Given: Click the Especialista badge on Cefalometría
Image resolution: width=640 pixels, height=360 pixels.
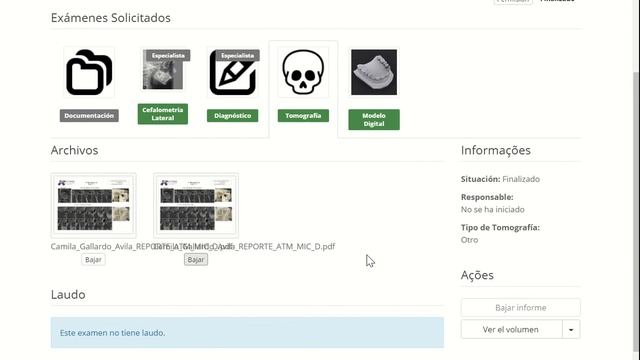Looking at the screenshot, I should tap(168, 56).
